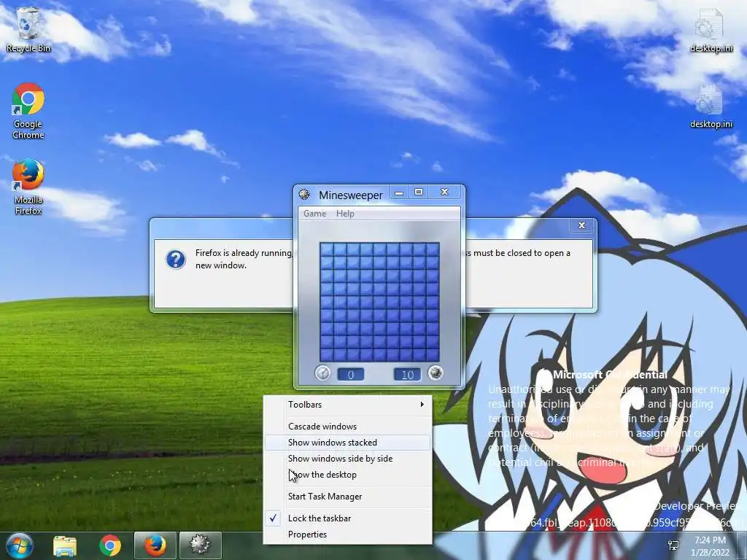
Task: Switch to Minesweeper taskbar button
Action: (x=200, y=545)
